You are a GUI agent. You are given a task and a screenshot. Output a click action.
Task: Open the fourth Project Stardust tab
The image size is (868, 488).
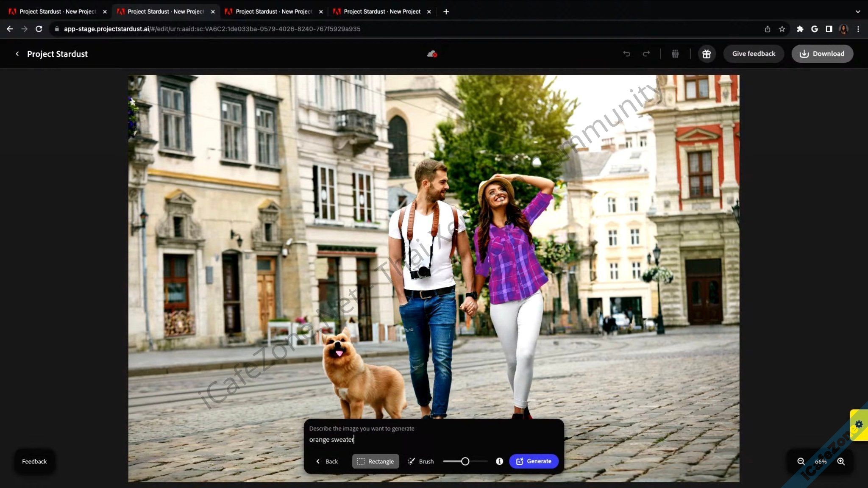click(x=381, y=11)
